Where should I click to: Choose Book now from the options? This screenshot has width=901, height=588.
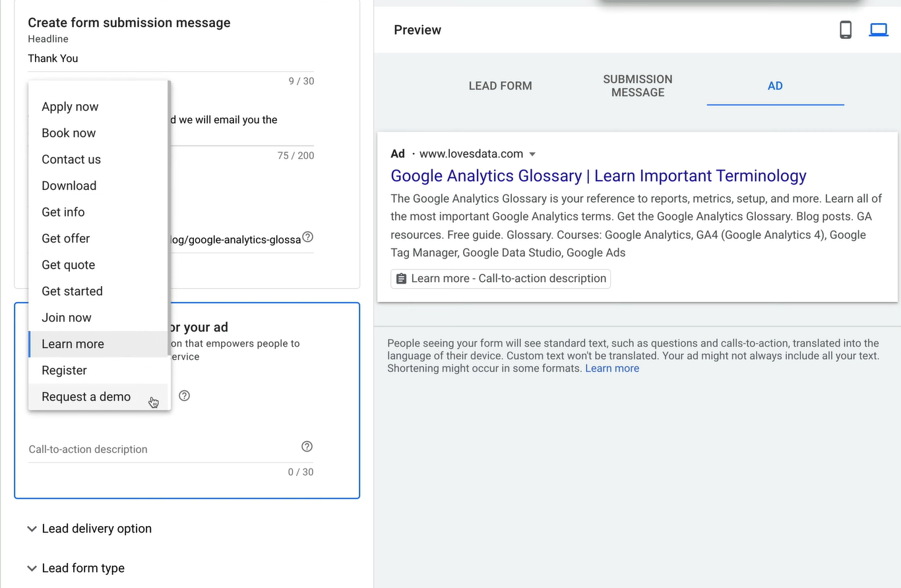69,132
